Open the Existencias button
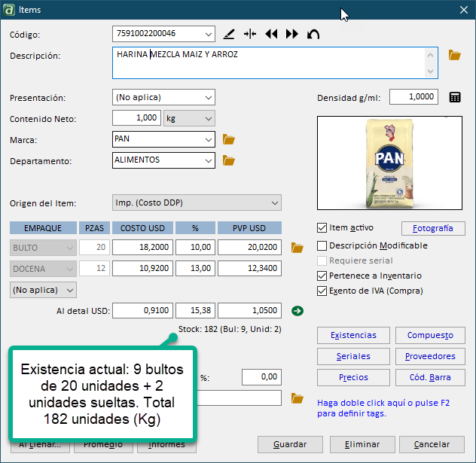This screenshot has height=463, width=476. click(352, 336)
